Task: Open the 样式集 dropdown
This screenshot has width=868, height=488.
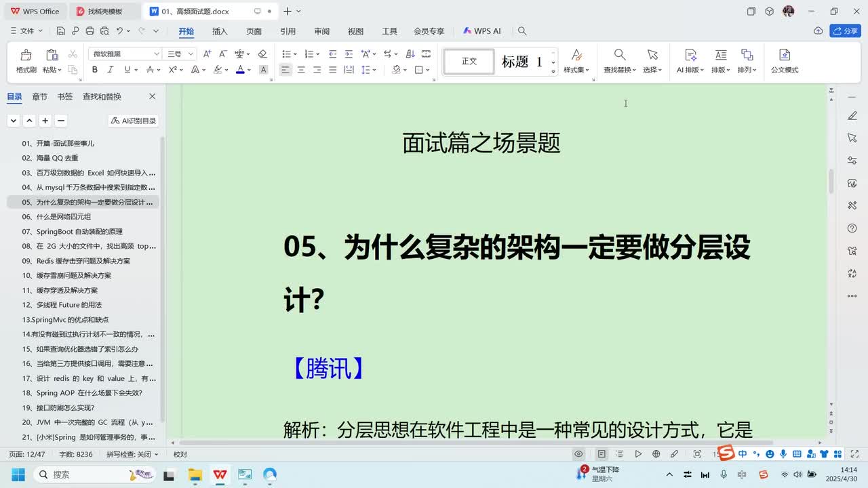Action: click(576, 70)
